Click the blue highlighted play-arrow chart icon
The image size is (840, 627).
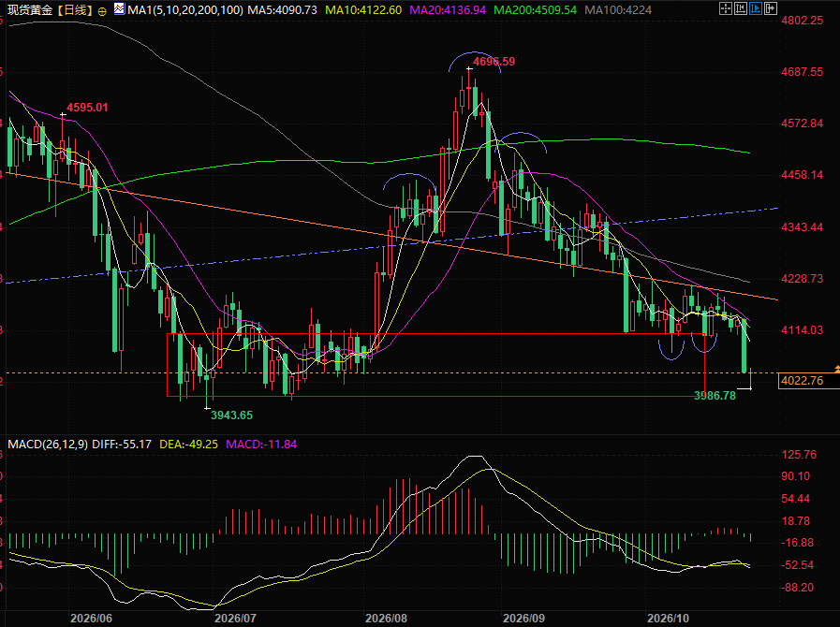pyautogui.click(x=756, y=8)
